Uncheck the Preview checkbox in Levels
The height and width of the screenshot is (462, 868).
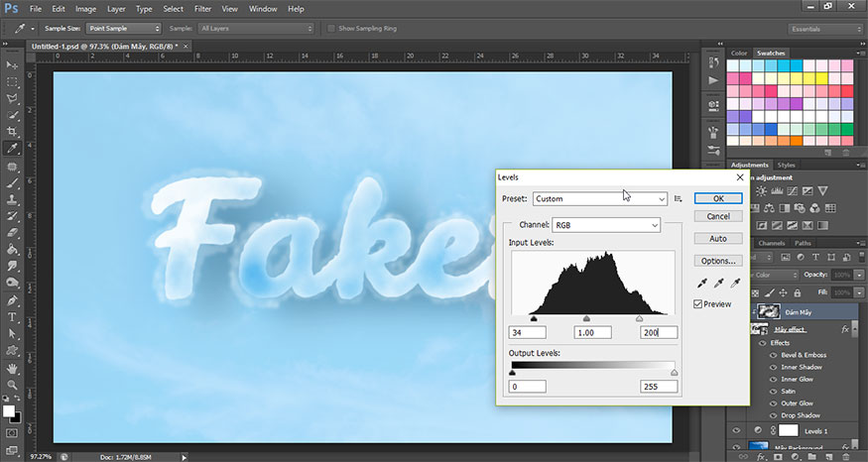698,304
